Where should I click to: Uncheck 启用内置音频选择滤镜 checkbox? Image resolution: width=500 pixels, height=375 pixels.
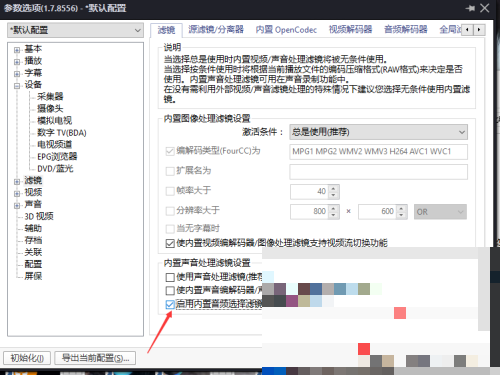(x=170, y=304)
